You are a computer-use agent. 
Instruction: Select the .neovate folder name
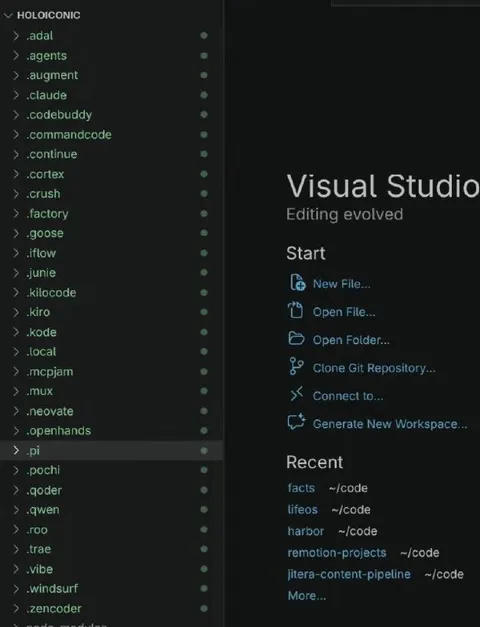pos(50,411)
